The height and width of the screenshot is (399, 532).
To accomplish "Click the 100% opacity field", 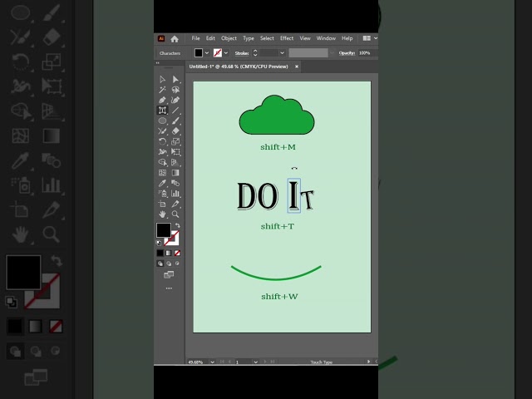I will pyautogui.click(x=367, y=53).
